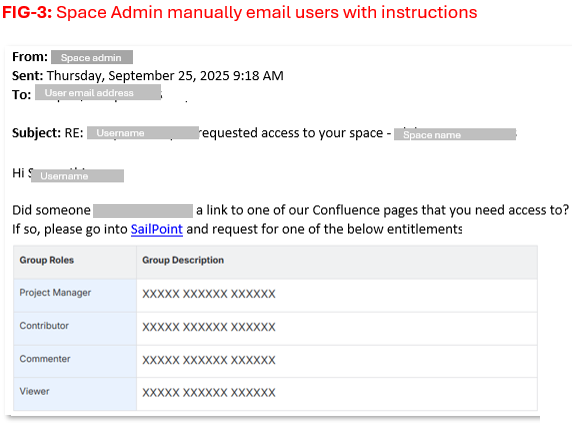572x427 pixels.
Task: Click the 'Subject:' label
Action: (36, 133)
